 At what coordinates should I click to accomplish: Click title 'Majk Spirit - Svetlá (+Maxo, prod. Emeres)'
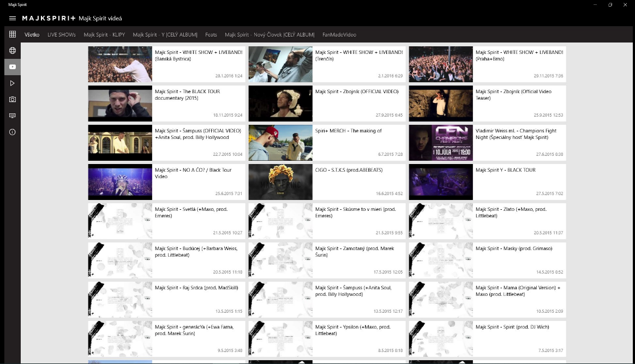[x=191, y=213]
